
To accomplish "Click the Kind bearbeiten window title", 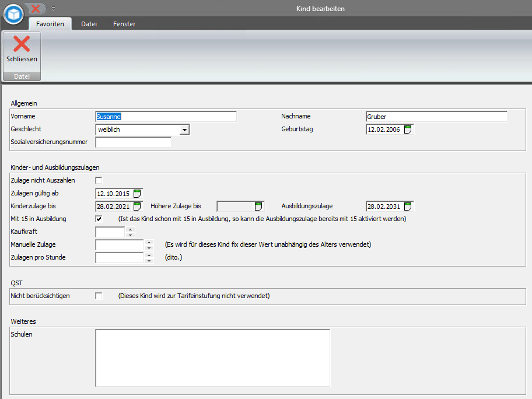I will (x=320, y=9).
